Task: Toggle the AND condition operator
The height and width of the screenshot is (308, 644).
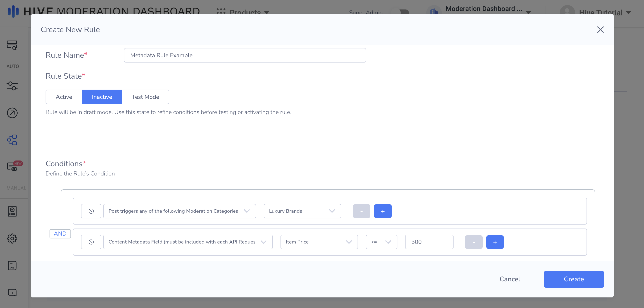Action: 60,234
